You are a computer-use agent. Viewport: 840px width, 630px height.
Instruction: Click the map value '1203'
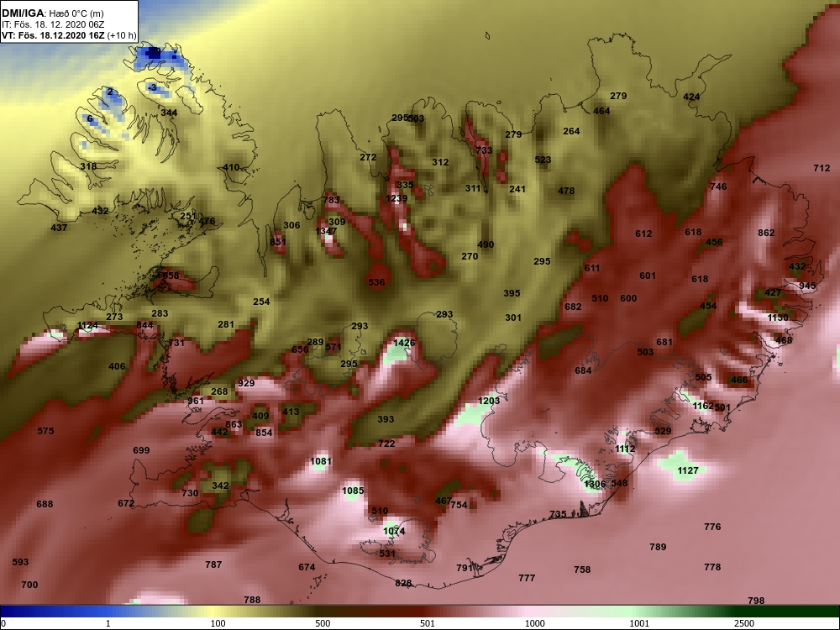489,401
